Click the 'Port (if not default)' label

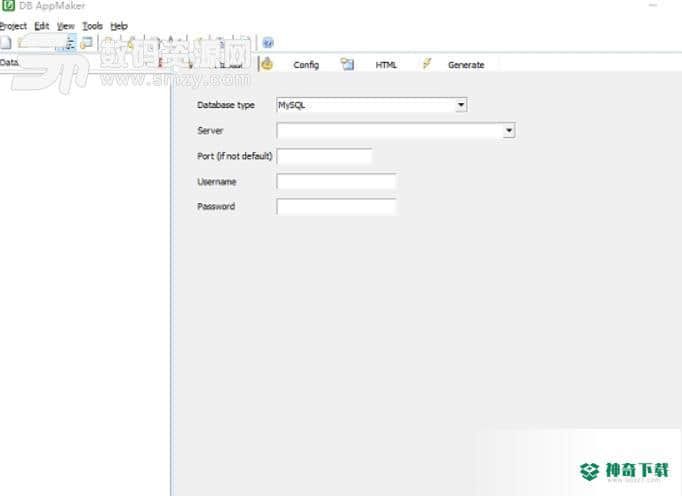pyautogui.click(x=235, y=156)
